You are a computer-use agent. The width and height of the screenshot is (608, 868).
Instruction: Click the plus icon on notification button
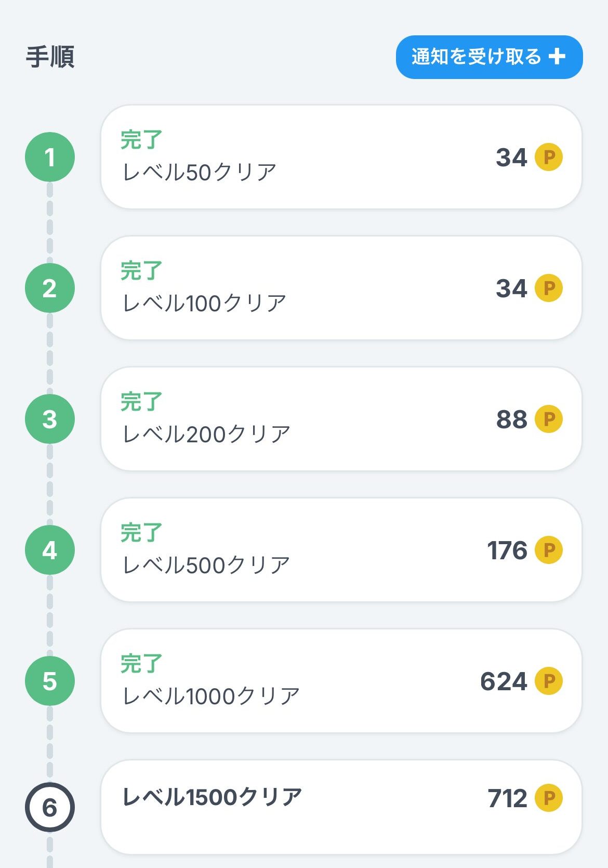point(557,56)
